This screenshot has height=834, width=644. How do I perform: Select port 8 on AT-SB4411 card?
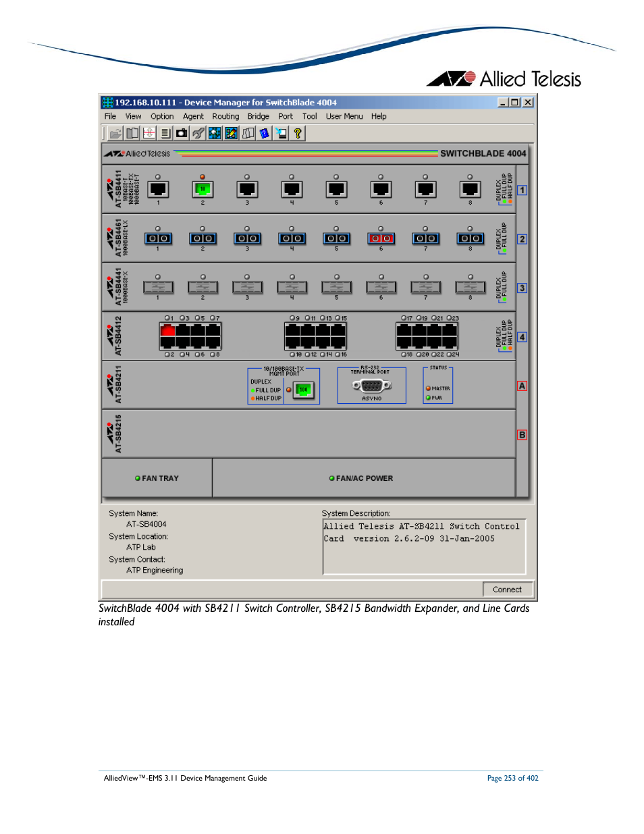(470, 189)
